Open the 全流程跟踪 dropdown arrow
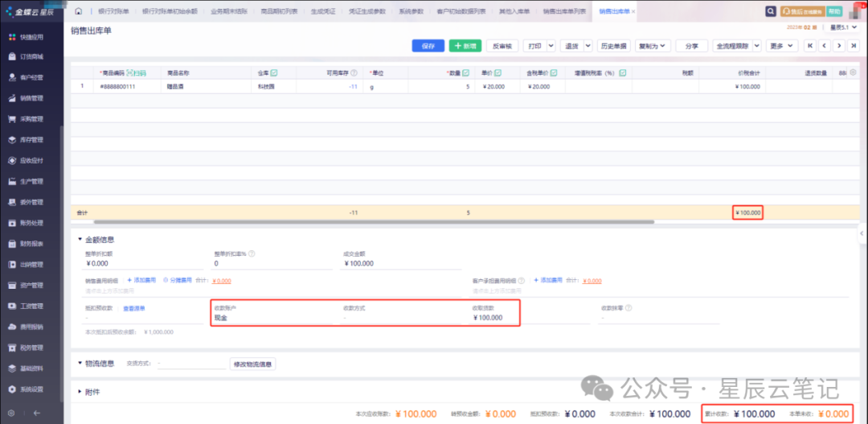The height and width of the screenshot is (424, 868). (757, 46)
